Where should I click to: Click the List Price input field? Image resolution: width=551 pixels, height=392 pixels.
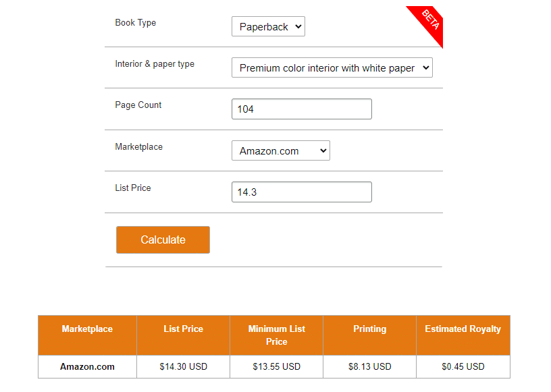(x=301, y=192)
